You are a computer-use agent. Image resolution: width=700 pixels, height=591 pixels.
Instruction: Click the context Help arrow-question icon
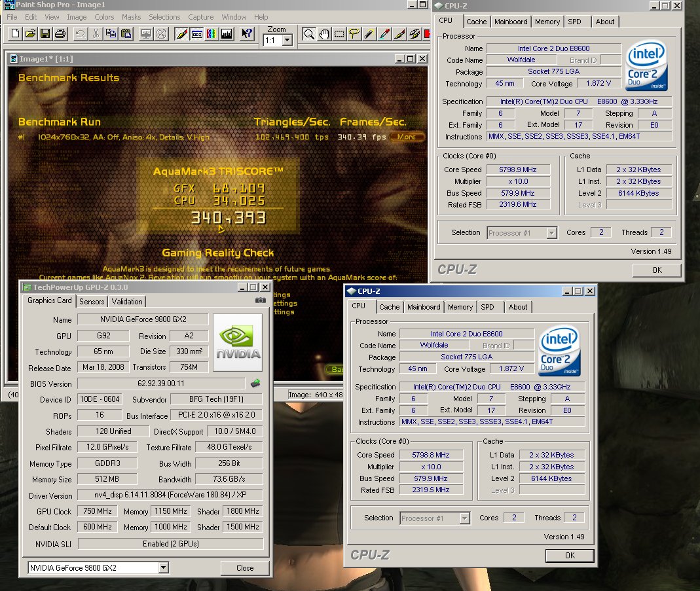[246, 33]
